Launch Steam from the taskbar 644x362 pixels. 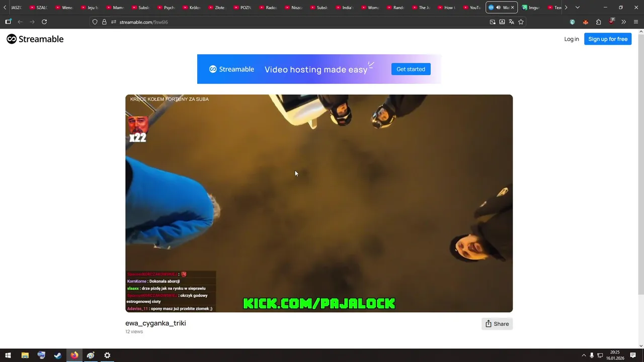[x=58, y=355]
